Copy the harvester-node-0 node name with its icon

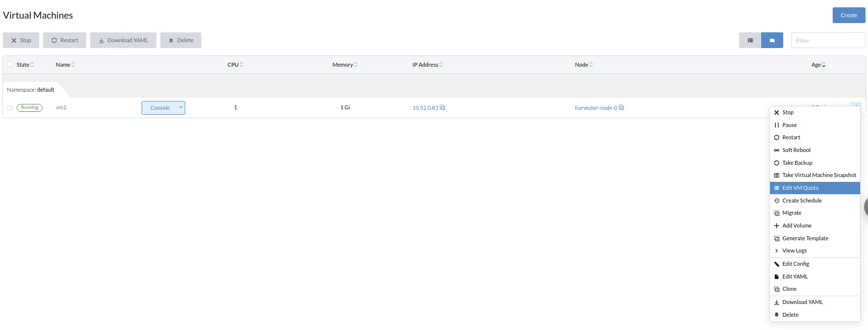[x=621, y=107]
